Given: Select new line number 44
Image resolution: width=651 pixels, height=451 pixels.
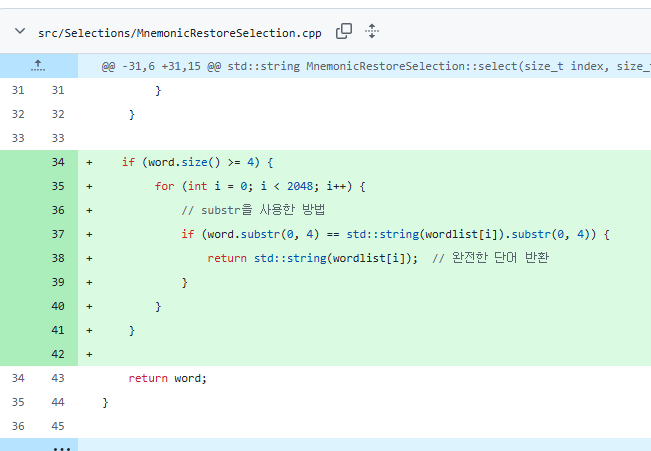Looking at the screenshot, I should point(58,402).
